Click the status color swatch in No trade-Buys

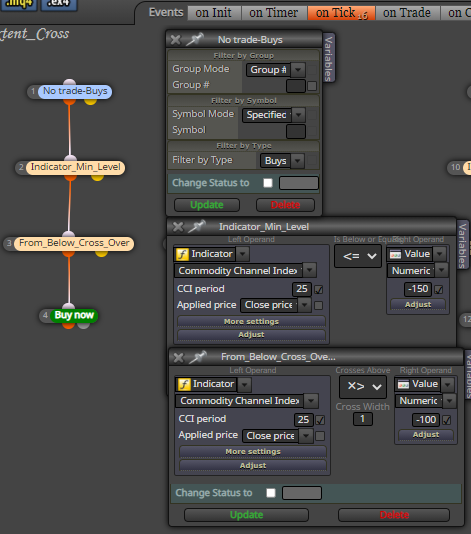tap(299, 183)
